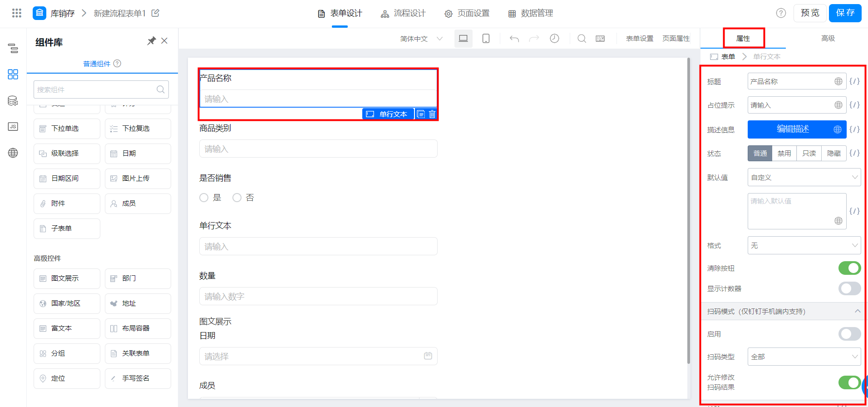Image resolution: width=868 pixels, height=407 pixels.
Task: Open 页面设置 tab
Action: click(x=467, y=13)
